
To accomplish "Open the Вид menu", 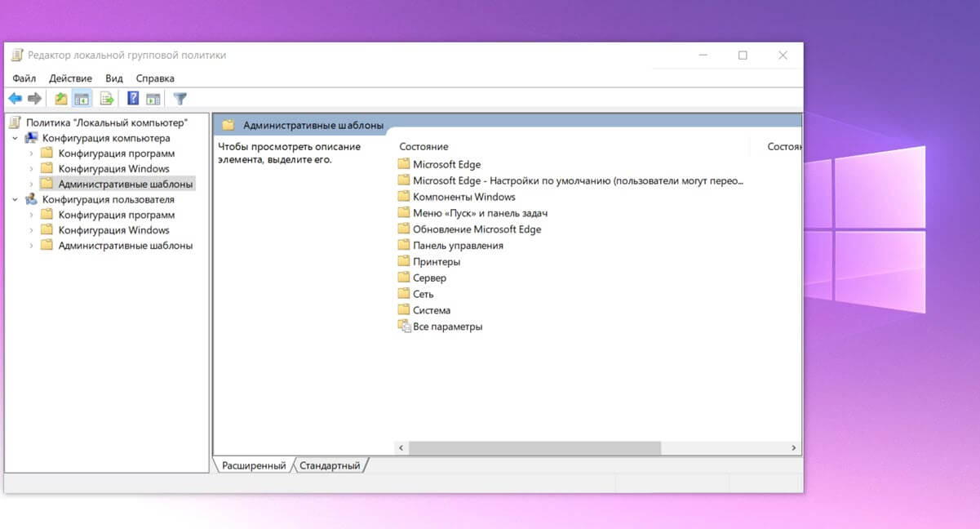I will tap(114, 78).
